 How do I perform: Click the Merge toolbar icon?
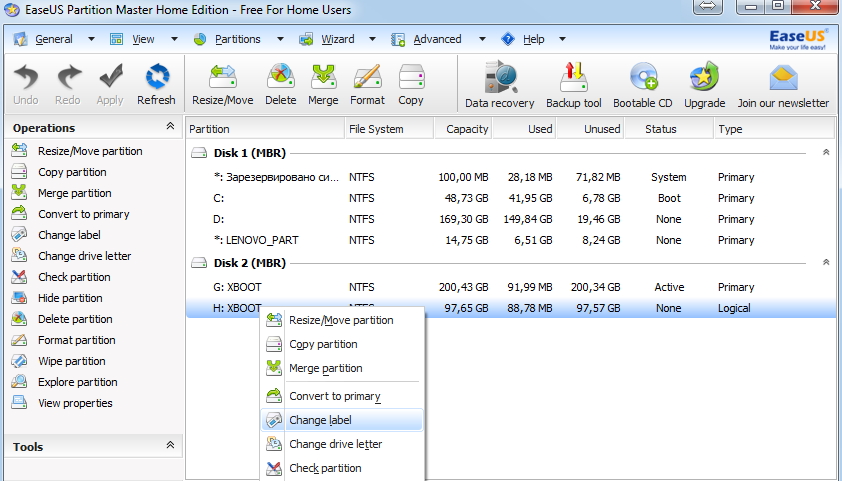point(323,77)
